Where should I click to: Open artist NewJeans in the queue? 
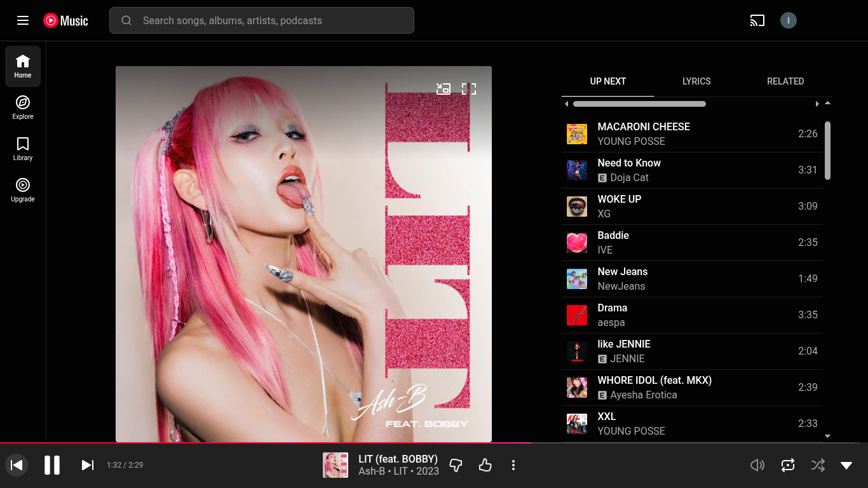tap(621, 286)
